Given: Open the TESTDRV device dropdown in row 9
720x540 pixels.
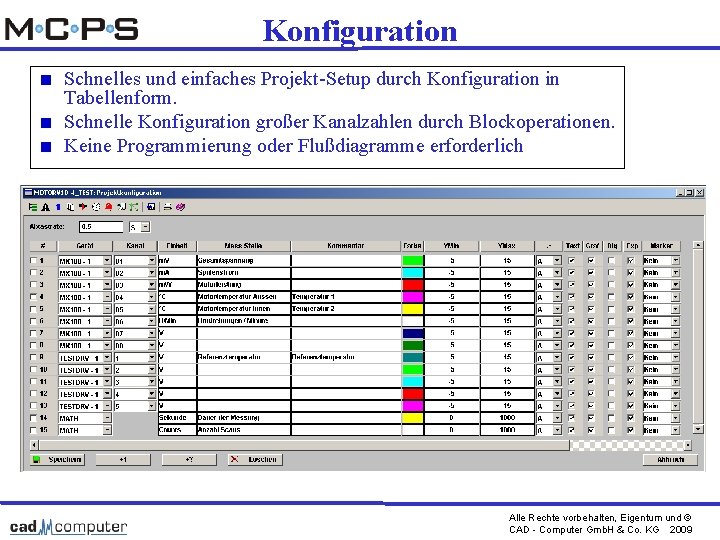Looking at the screenshot, I should coord(107,357).
